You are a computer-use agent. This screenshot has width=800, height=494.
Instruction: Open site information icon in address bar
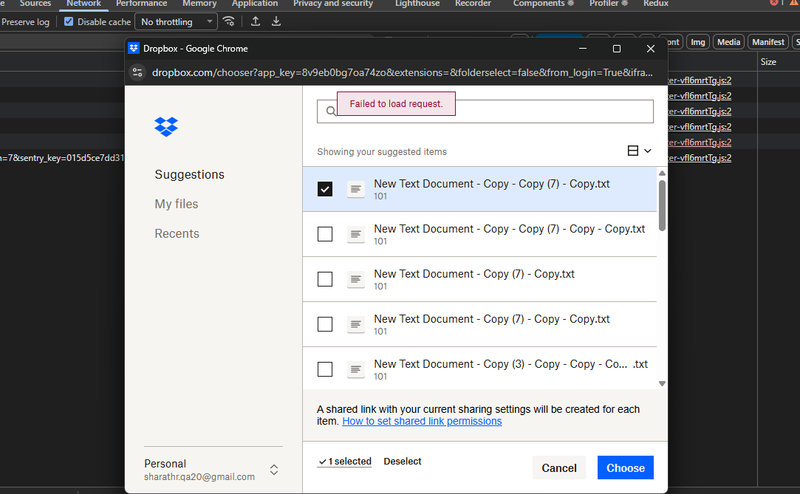point(138,73)
